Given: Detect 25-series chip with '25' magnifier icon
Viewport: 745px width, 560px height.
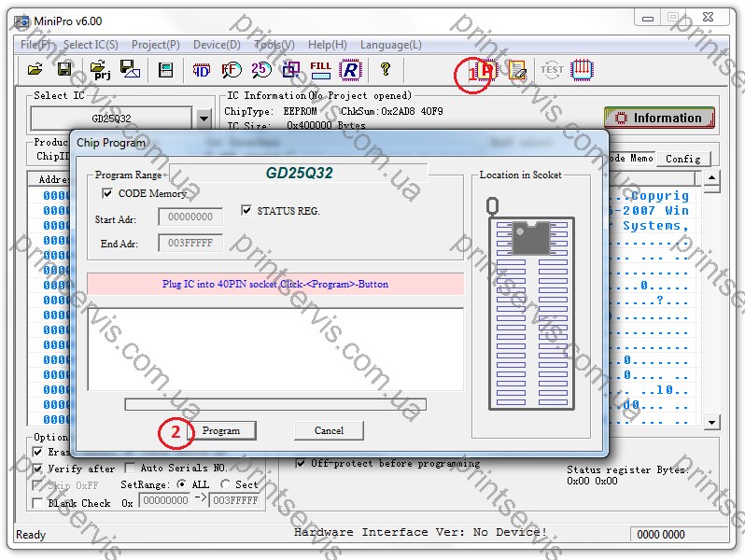Looking at the screenshot, I should [261, 70].
